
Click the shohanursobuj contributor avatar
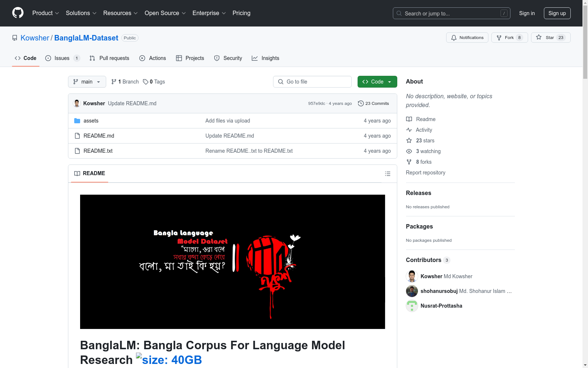412,291
